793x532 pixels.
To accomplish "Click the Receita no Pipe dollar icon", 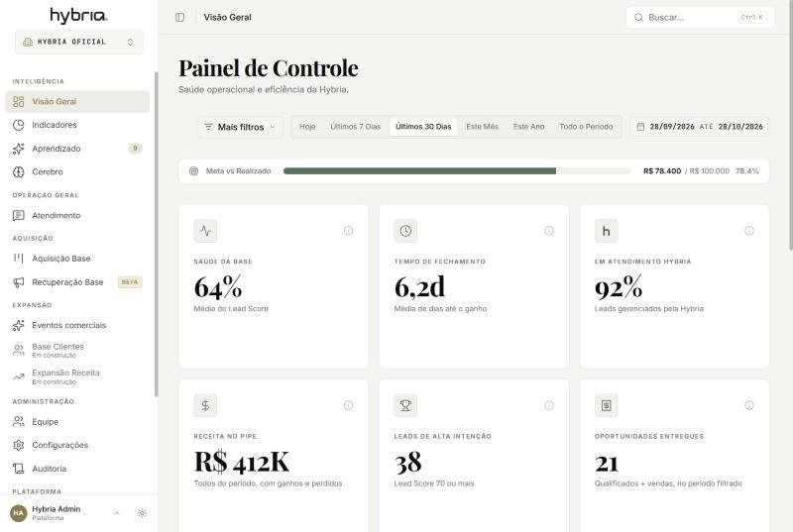I will coord(205,405).
